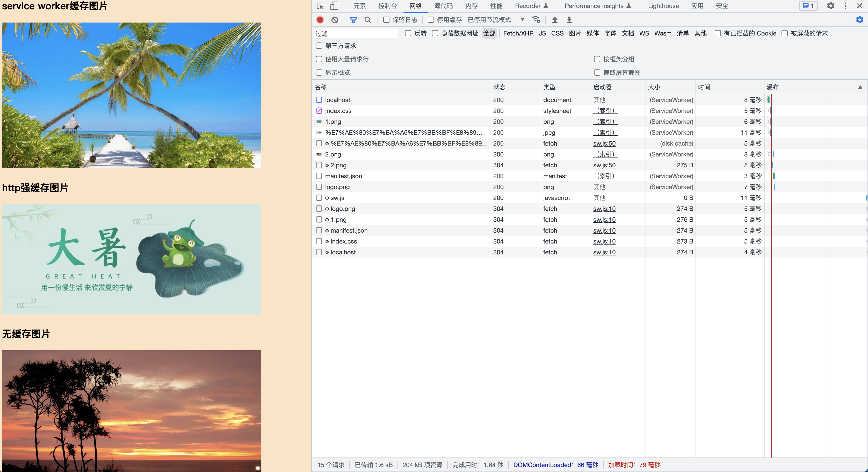Toggle waterfall sort arrow in 瀑布 header

pyautogui.click(x=860, y=87)
